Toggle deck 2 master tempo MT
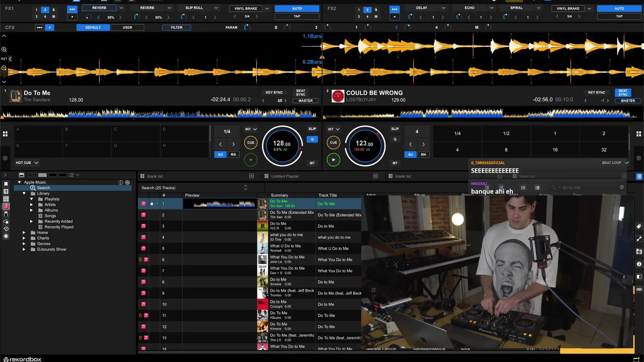Screen dimensions: 644x362 coord(395,163)
